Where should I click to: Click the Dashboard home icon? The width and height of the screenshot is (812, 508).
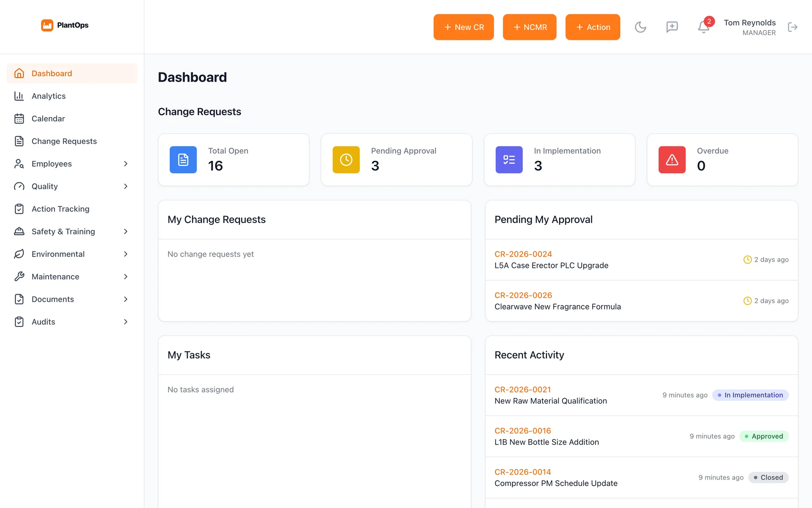[19, 73]
